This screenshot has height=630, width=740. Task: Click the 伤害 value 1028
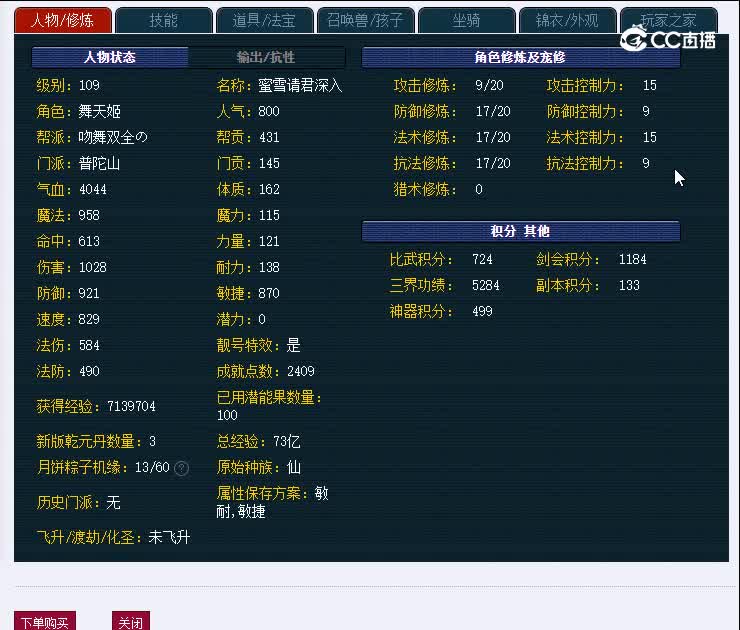click(93, 267)
